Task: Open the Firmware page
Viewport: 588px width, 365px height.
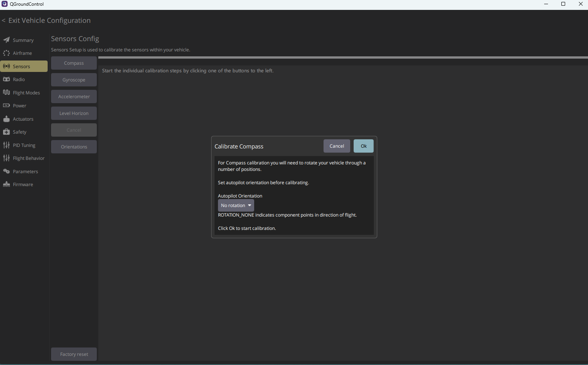Action: tap(24, 185)
